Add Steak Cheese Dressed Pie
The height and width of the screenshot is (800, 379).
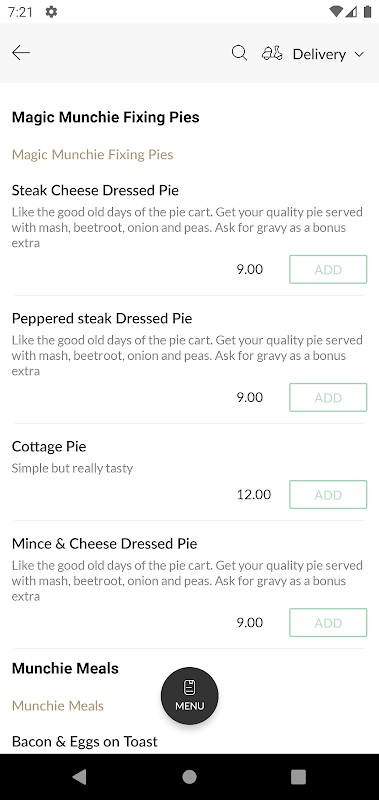click(x=328, y=269)
